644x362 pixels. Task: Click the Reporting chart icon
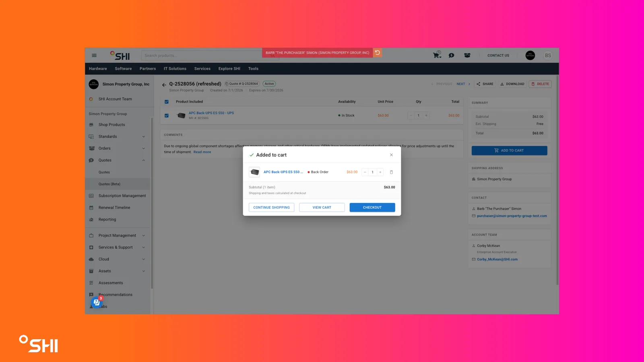[91, 220]
